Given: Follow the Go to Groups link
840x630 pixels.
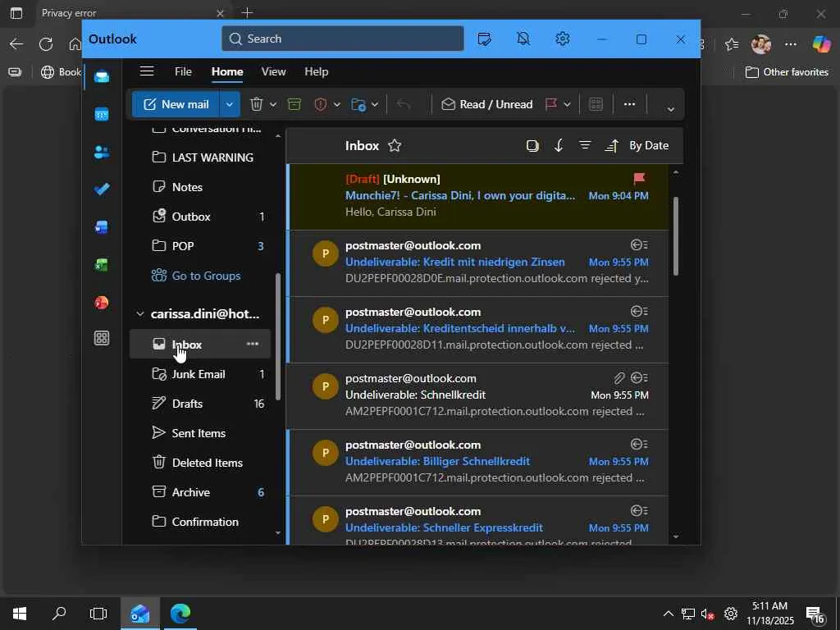Looking at the screenshot, I should pyautogui.click(x=206, y=276).
